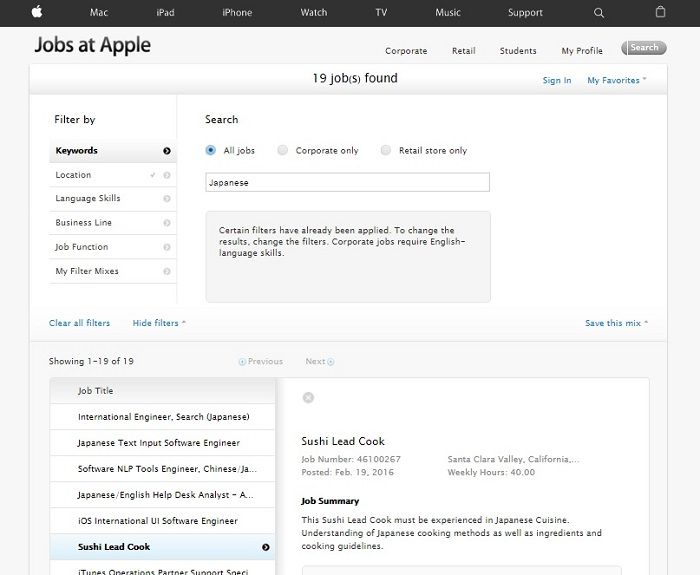Open the iPad menu
This screenshot has height=575, width=700.
tap(165, 12)
